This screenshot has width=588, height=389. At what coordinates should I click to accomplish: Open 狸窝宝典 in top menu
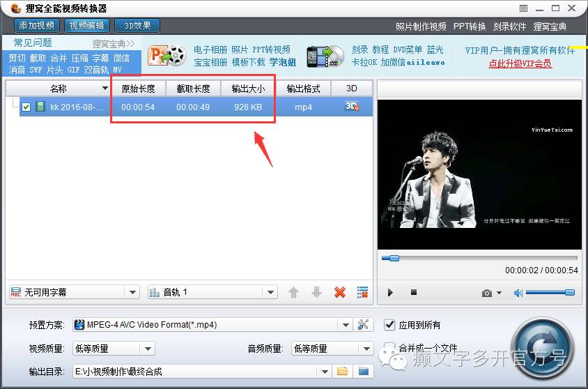point(550,26)
